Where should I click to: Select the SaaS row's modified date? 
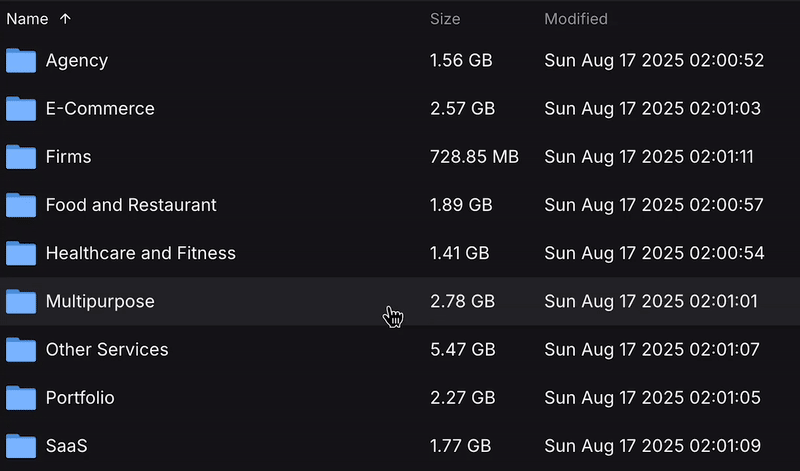(x=654, y=446)
